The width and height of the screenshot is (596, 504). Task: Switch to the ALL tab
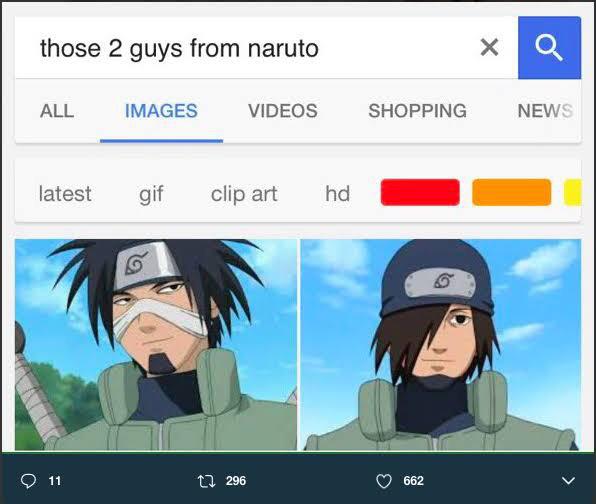pos(57,111)
